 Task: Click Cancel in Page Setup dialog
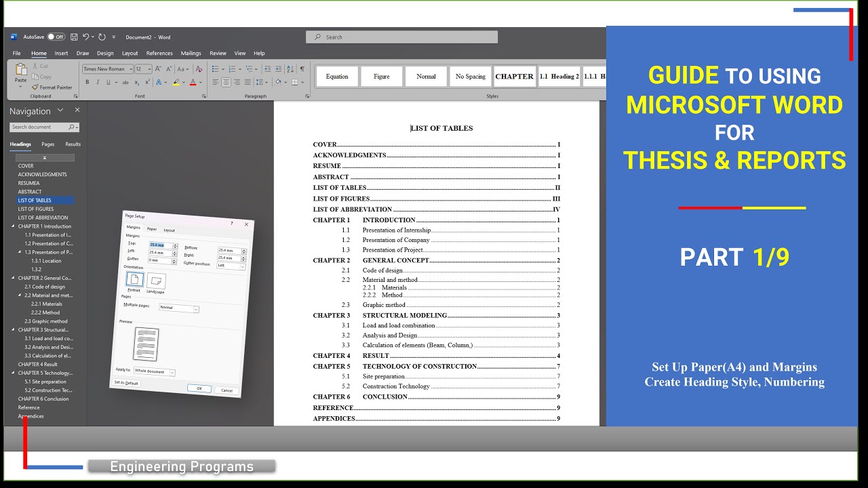click(x=226, y=390)
